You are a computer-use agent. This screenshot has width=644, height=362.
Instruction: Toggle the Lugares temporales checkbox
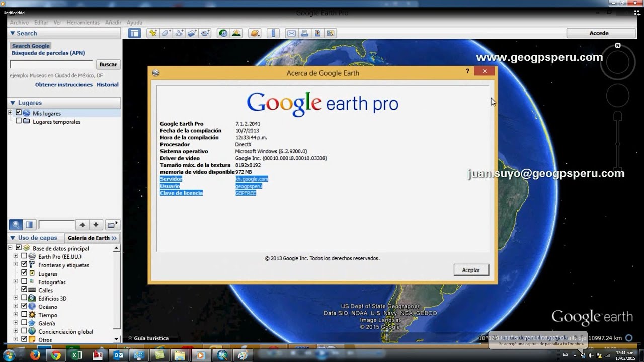[x=19, y=121]
